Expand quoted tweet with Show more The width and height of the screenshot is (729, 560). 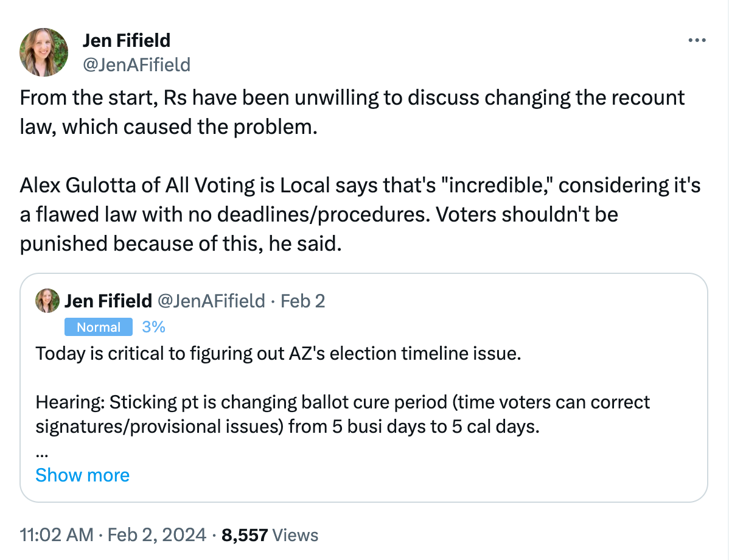[x=83, y=475]
